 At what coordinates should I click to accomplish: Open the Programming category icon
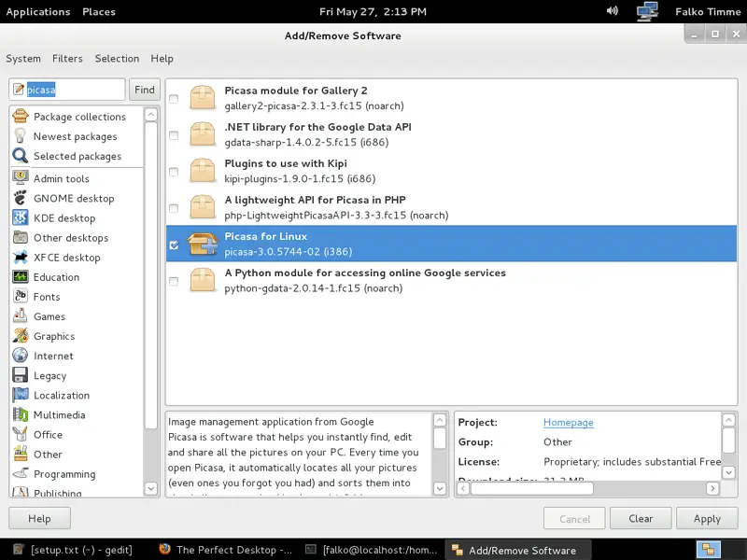[20, 473]
